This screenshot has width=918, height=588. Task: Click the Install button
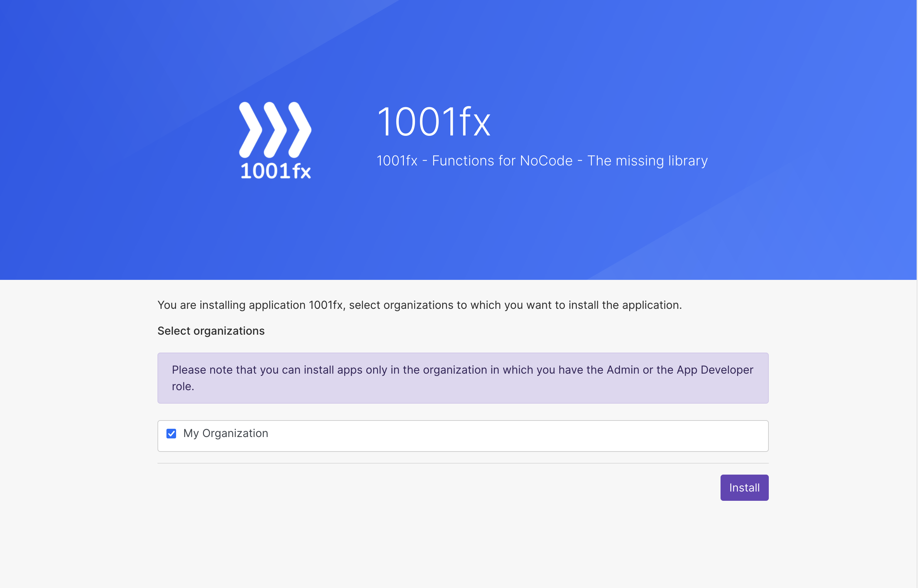click(x=744, y=488)
